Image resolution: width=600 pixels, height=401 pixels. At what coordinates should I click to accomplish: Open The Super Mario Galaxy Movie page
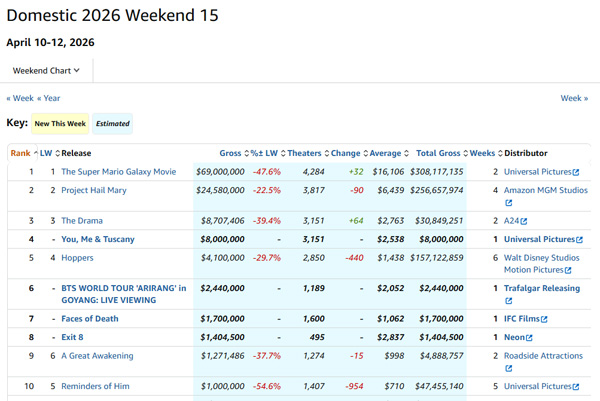click(118, 172)
